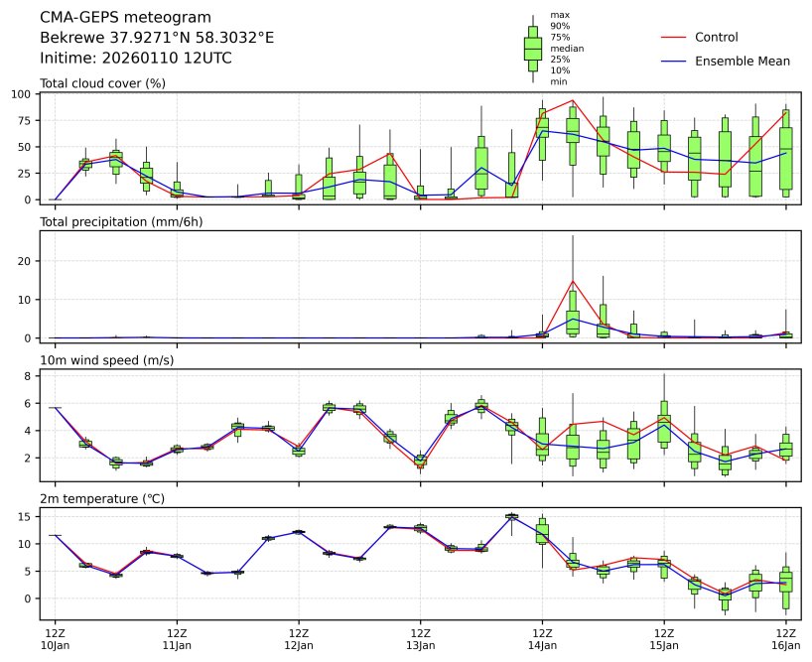Image resolution: width=812 pixels, height=662 pixels.
Task: Click the green box-plot legend icon
Action: pyautogui.click(x=533, y=49)
